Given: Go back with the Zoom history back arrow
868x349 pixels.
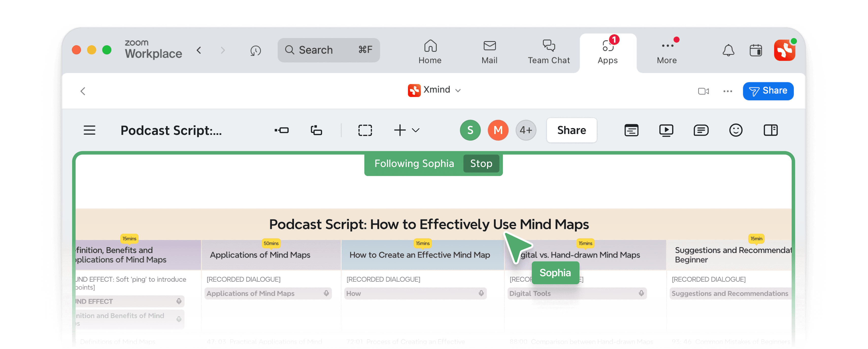Looking at the screenshot, I should click(199, 50).
